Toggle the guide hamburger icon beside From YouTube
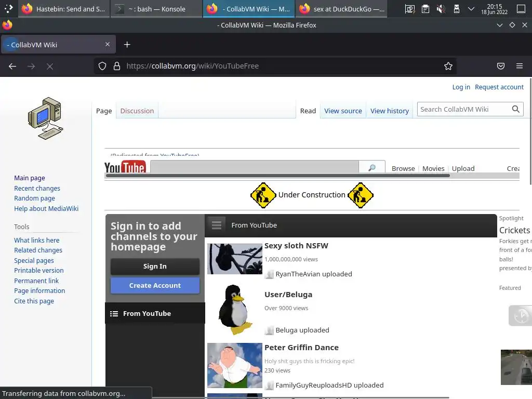The height and width of the screenshot is (399, 532). coord(217,225)
